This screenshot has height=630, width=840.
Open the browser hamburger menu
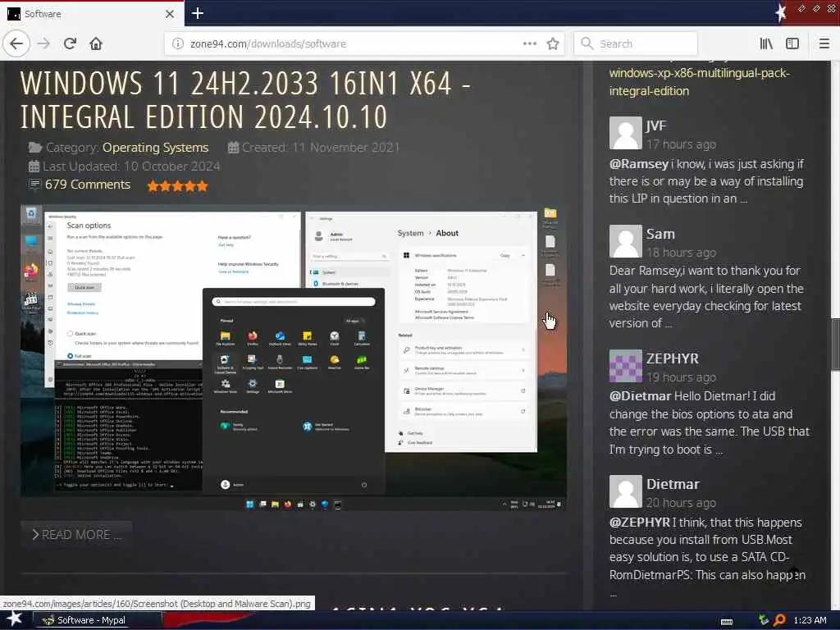point(824,43)
